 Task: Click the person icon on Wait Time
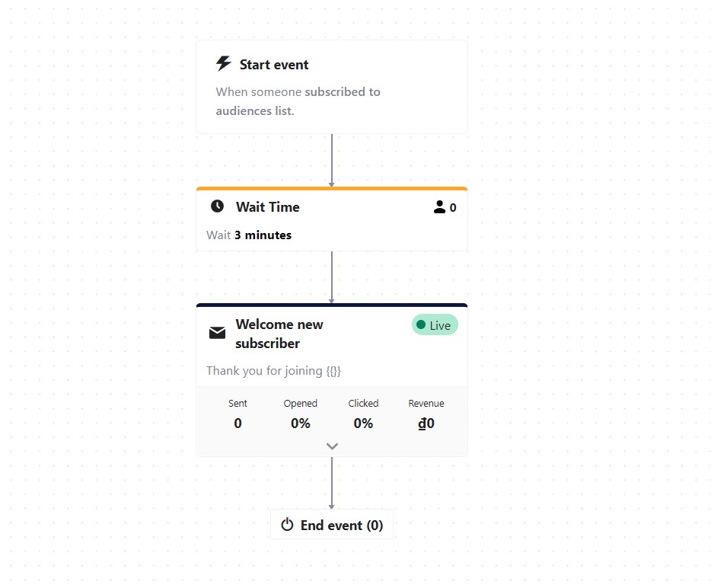click(x=439, y=207)
